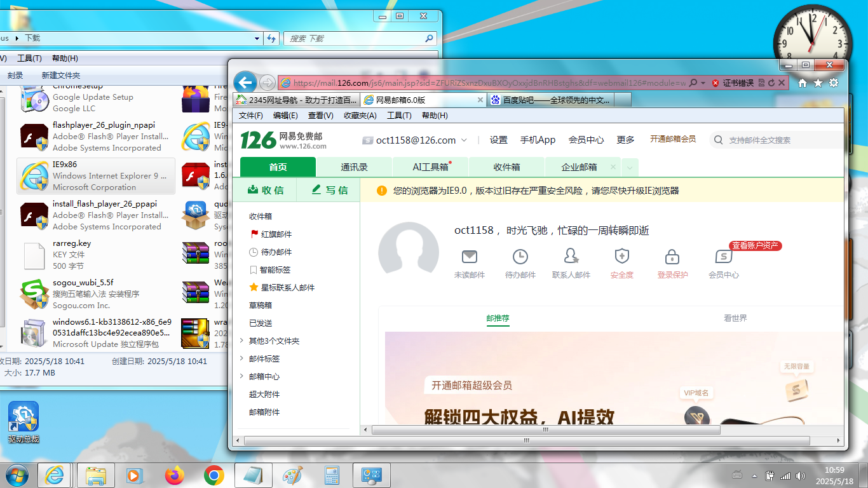The image size is (868, 488).
Task: Click the IE Home icon
Action: [803, 83]
